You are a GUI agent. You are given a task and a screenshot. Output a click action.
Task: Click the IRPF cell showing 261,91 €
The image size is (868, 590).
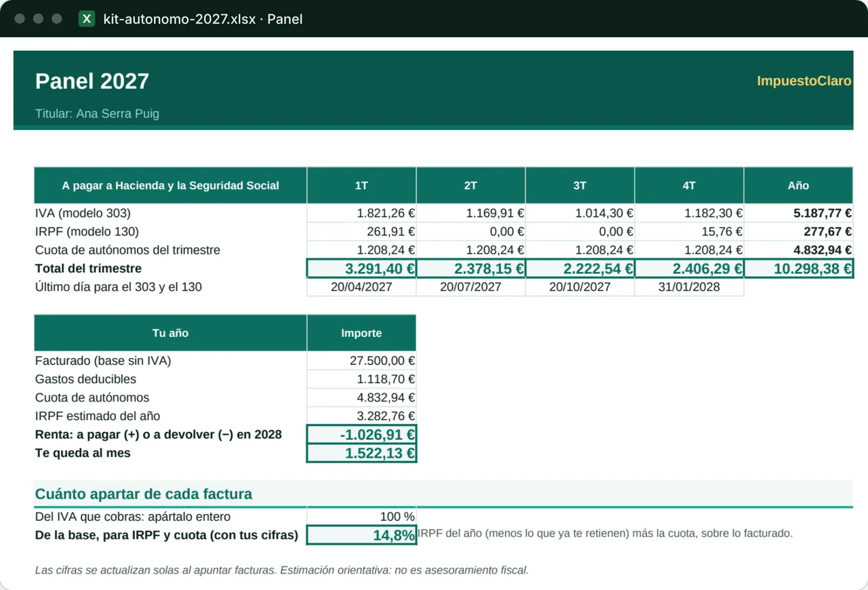click(361, 231)
